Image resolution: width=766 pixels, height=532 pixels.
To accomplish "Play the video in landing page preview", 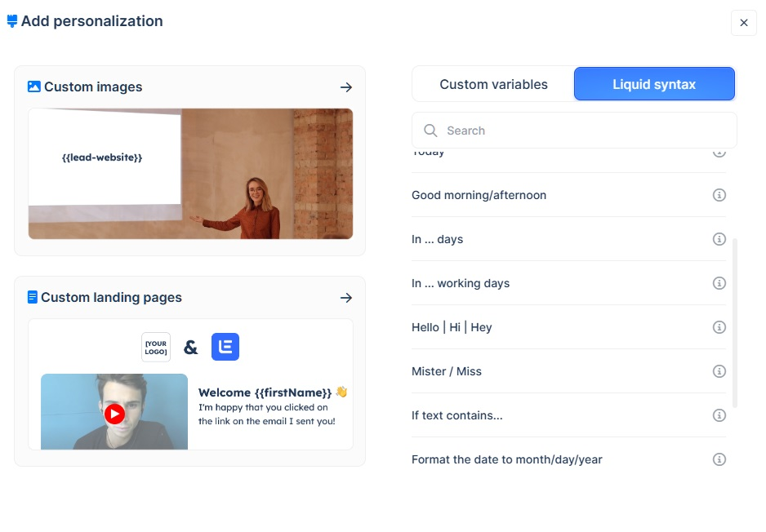I will tap(114, 414).
